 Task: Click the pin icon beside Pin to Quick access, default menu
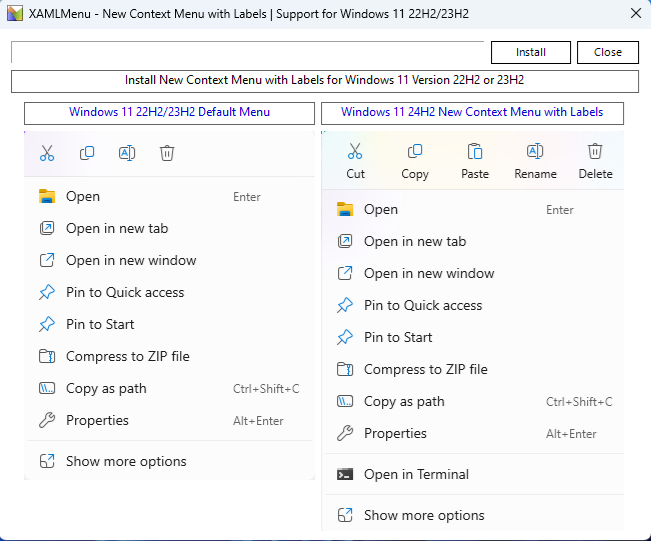47,292
